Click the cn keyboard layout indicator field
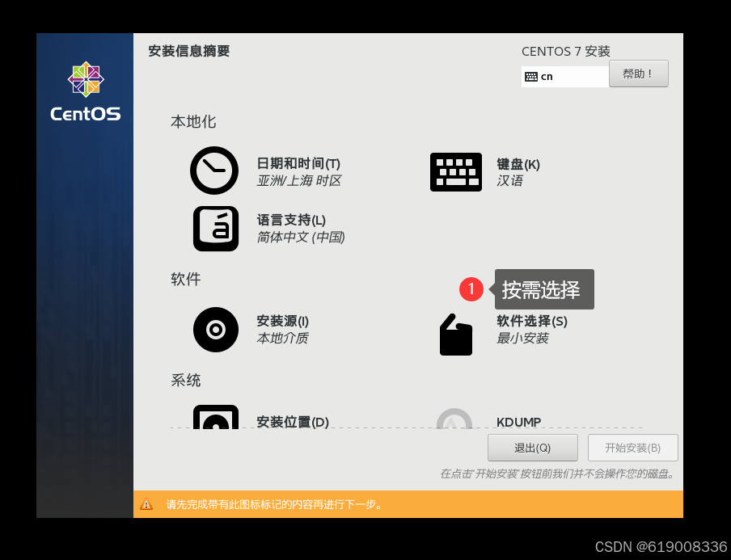731x560 pixels. point(565,77)
